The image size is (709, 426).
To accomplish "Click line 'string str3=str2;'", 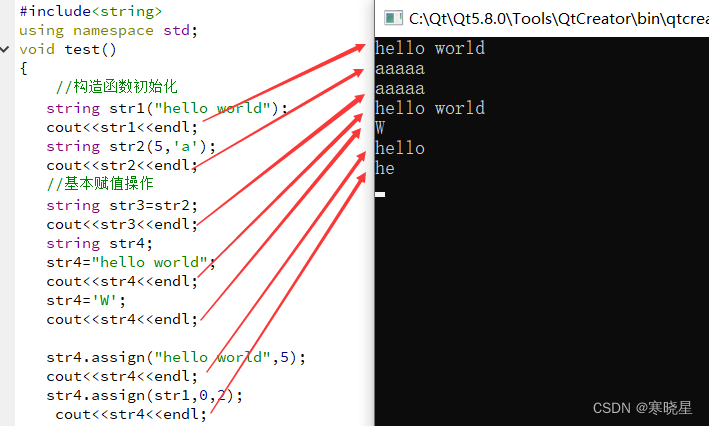I will coord(122,206).
